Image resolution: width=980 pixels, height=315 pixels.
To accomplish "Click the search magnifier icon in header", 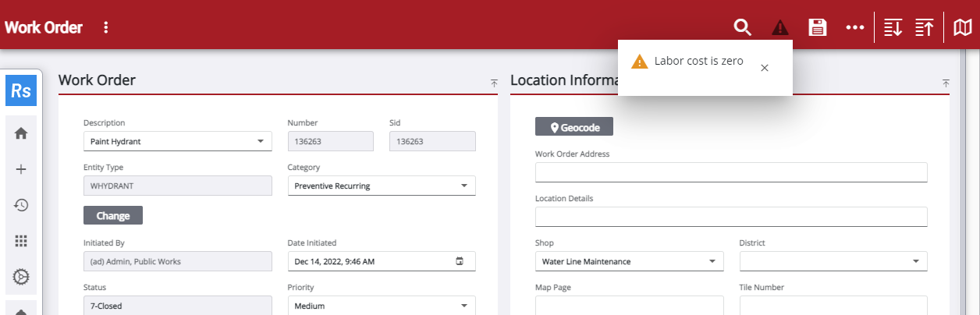I will pos(742,28).
